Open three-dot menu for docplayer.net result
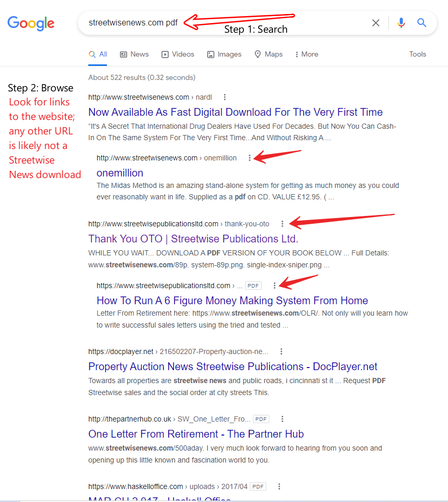This screenshot has width=448, height=502. click(x=281, y=351)
